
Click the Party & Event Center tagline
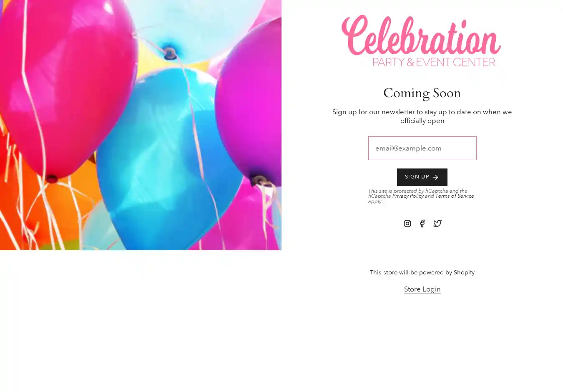click(434, 62)
